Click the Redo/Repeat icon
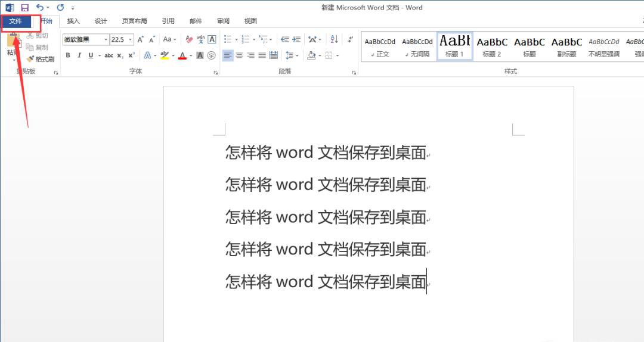This screenshot has width=644, height=342. [x=60, y=7]
